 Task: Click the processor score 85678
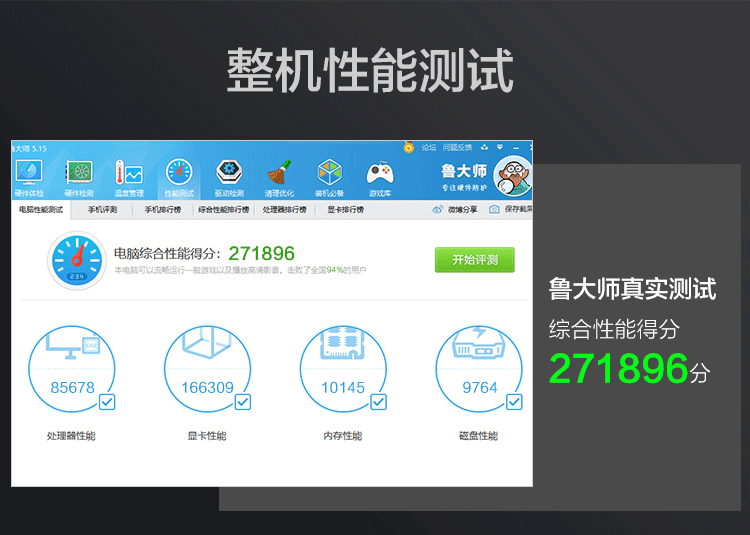(x=72, y=387)
